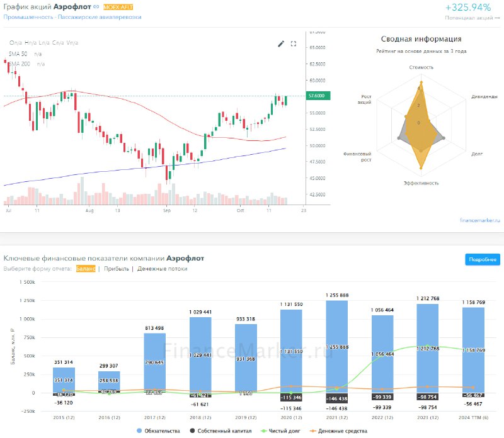Screen dimensions: 504x438
Task: Click the Sep date label on the chart
Action: (167, 210)
